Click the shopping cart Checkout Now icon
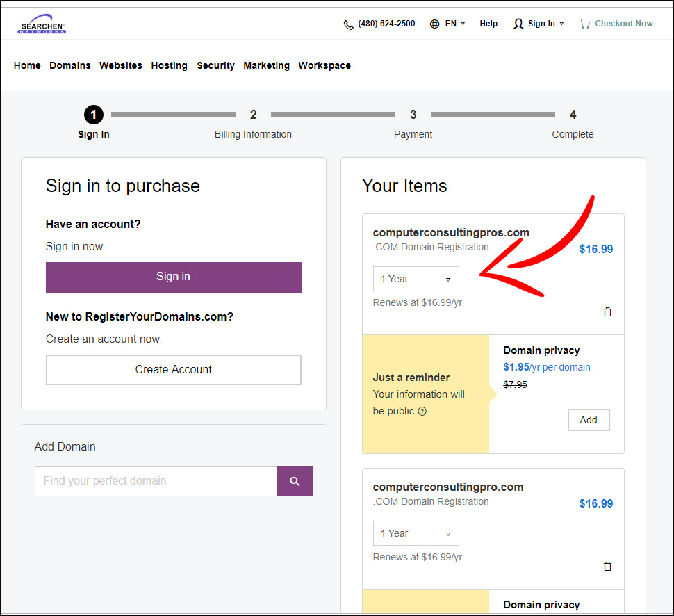 pos(584,24)
